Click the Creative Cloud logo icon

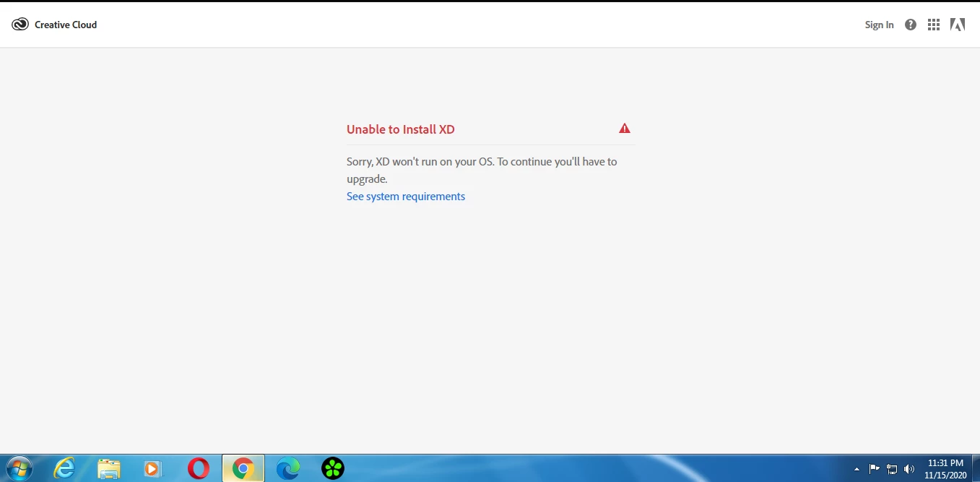point(20,25)
